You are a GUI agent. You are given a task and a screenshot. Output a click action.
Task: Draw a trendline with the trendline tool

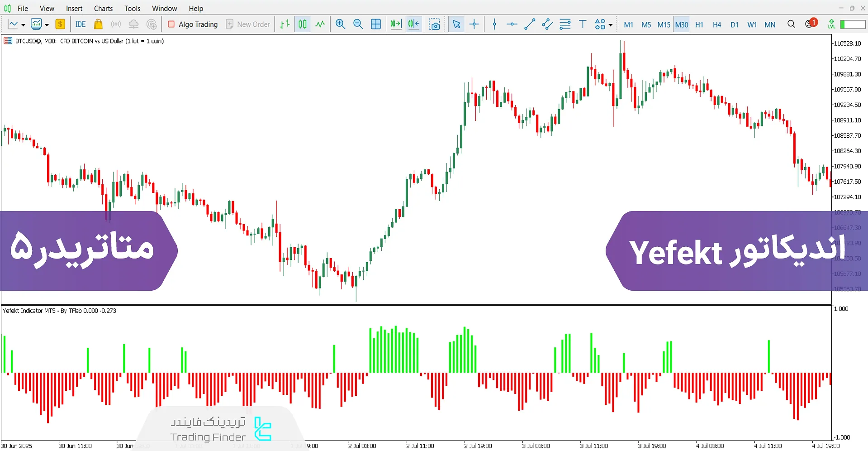point(530,24)
